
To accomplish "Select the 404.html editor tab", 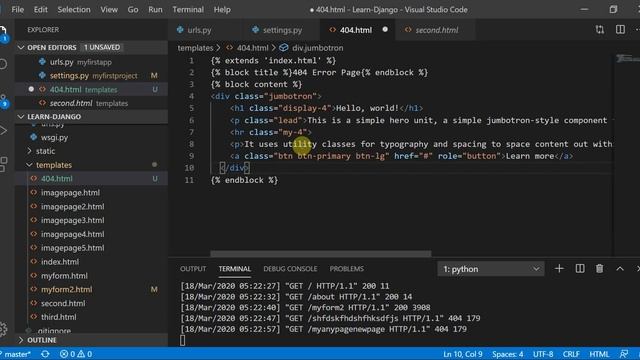I will [x=356, y=30].
